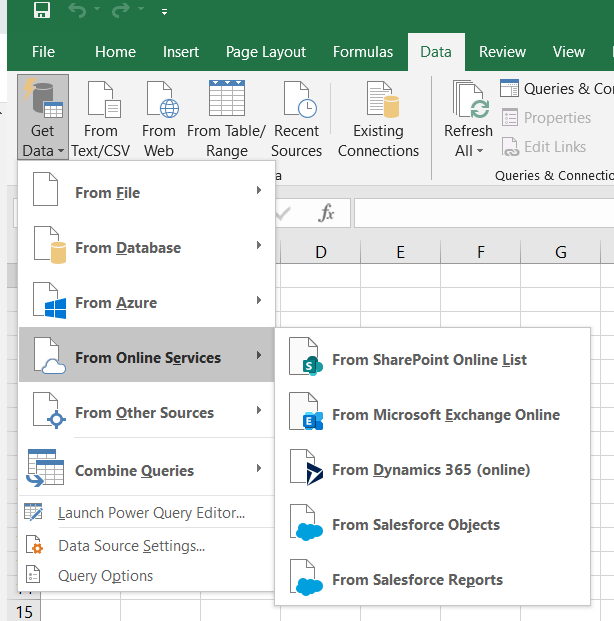Select From Salesforce Objects option
614x621 pixels.
point(415,525)
